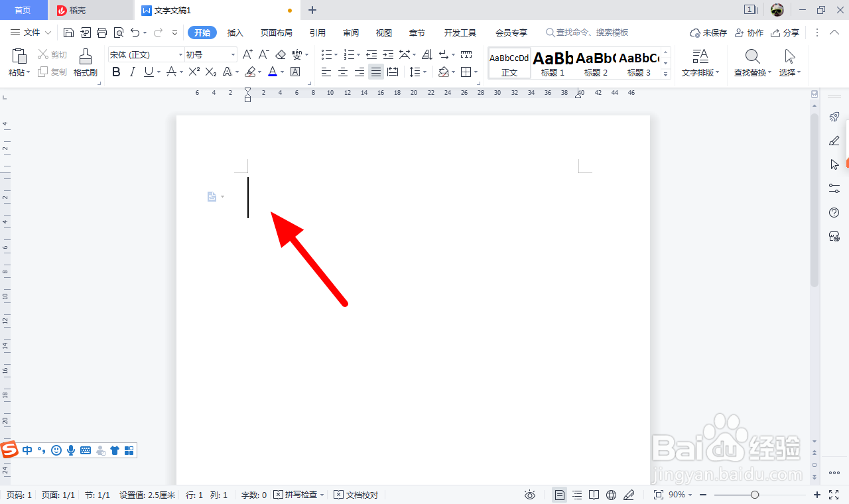Viewport: 849px width, 504px height.
Task: Apply superscript formatting
Action: [194, 72]
